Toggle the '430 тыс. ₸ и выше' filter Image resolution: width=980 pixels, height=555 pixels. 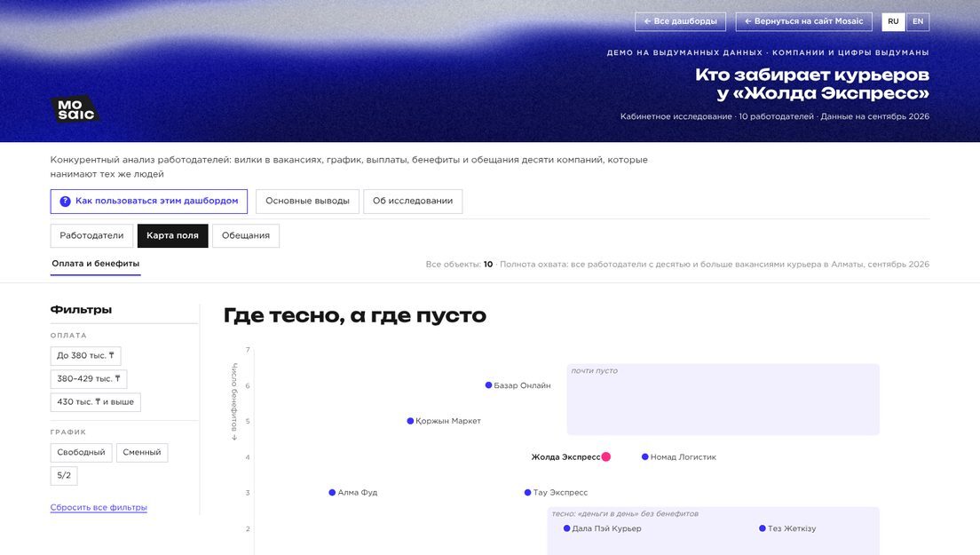tap(96, 402)
